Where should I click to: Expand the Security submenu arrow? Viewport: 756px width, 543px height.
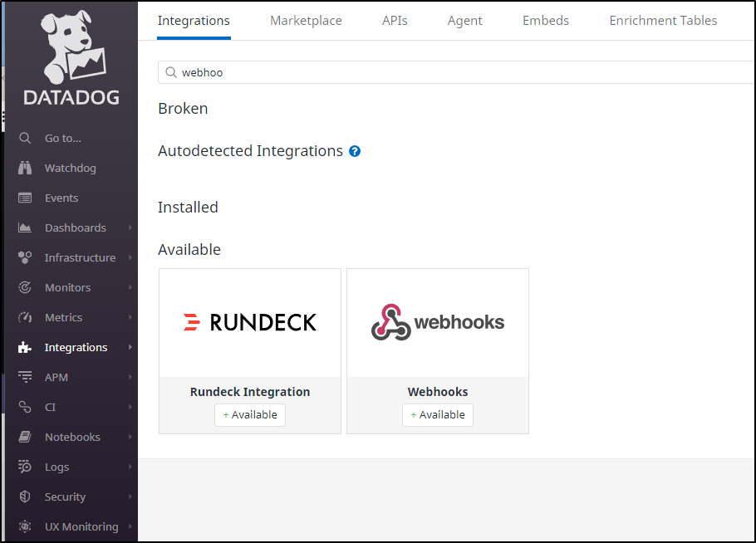point(130,497)
